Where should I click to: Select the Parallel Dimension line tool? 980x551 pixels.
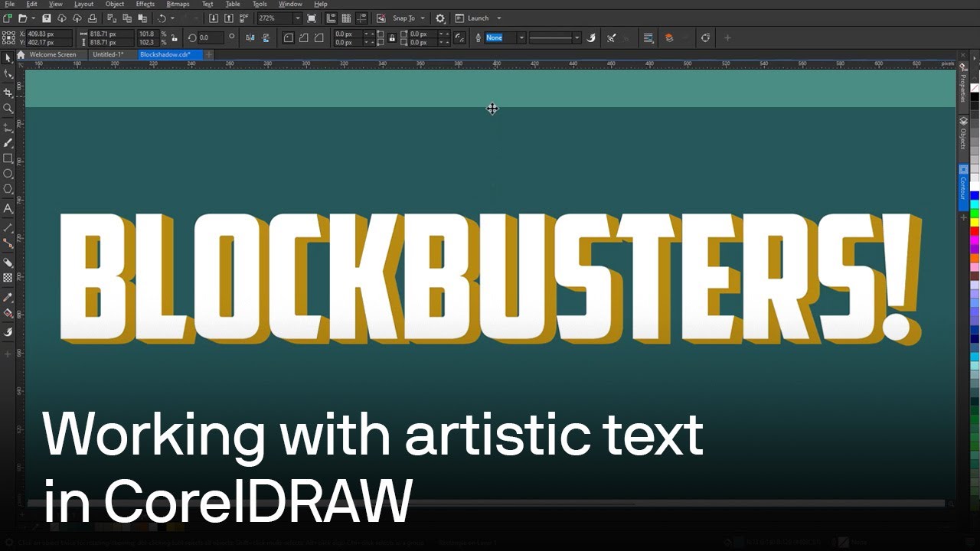[8, 227]
